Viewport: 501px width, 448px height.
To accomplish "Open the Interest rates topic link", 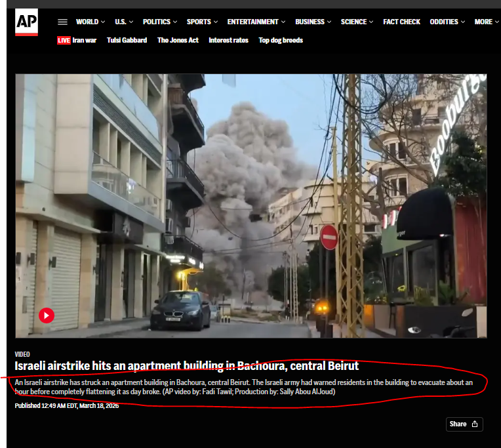I will pos(228,40).
